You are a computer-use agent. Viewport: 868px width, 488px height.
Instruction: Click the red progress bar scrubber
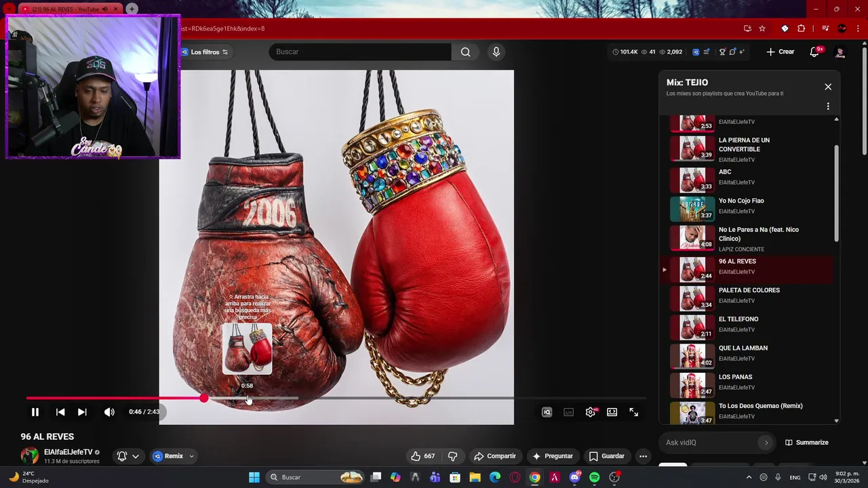[x=204, y=398]
